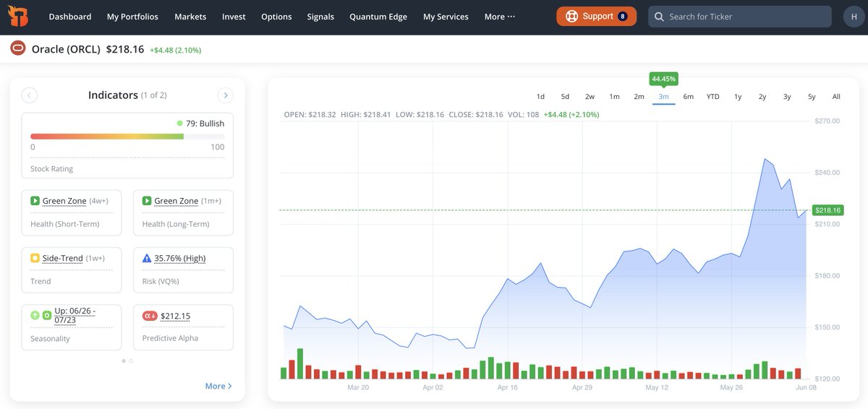Select first Indicators pagination dot
This screenshot has height=409, width=868.
[124, 361]
